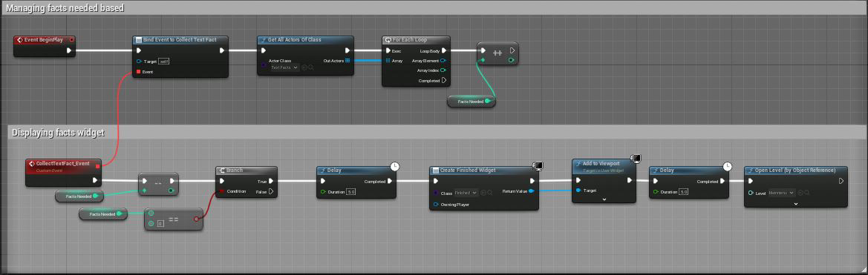Click the Branch node icon
The image size is (868, 275).
click(x=221, y=170)
